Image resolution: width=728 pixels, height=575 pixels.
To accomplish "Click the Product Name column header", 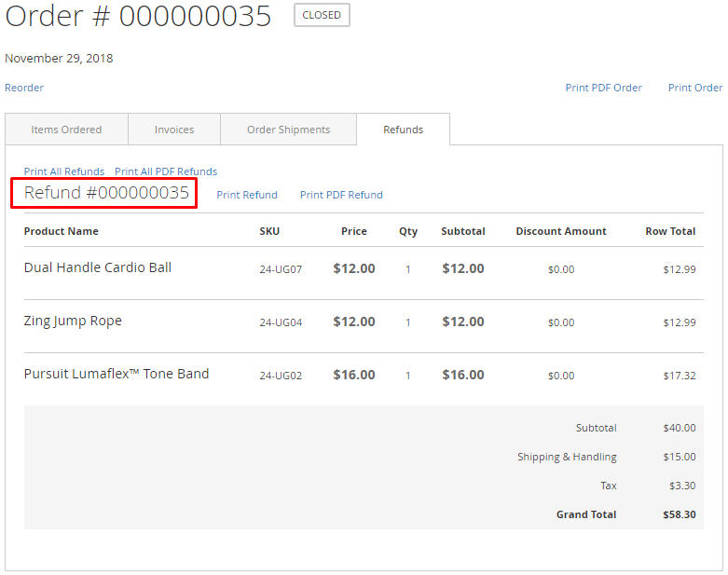I will click(x=62, y=231).
